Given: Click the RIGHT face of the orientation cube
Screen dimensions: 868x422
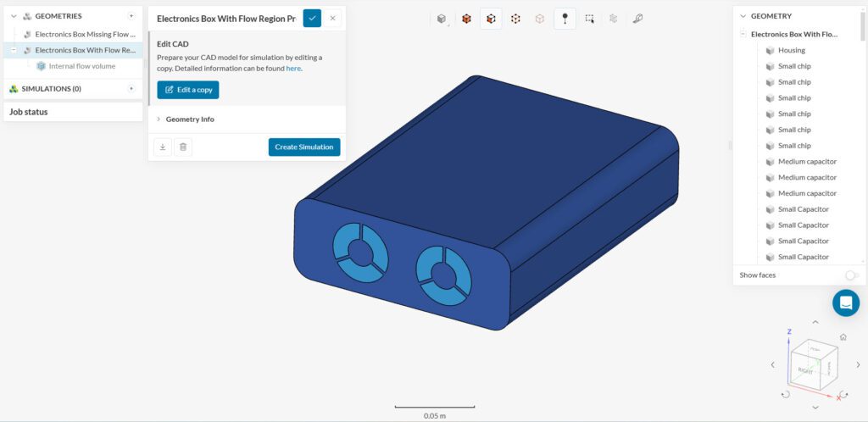Looking at the screenshot, I should 805,370.
